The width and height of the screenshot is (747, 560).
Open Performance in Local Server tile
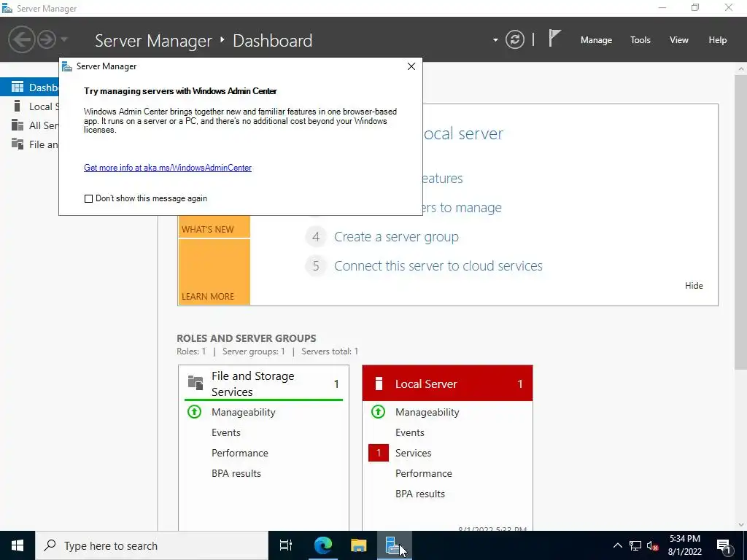424,473
